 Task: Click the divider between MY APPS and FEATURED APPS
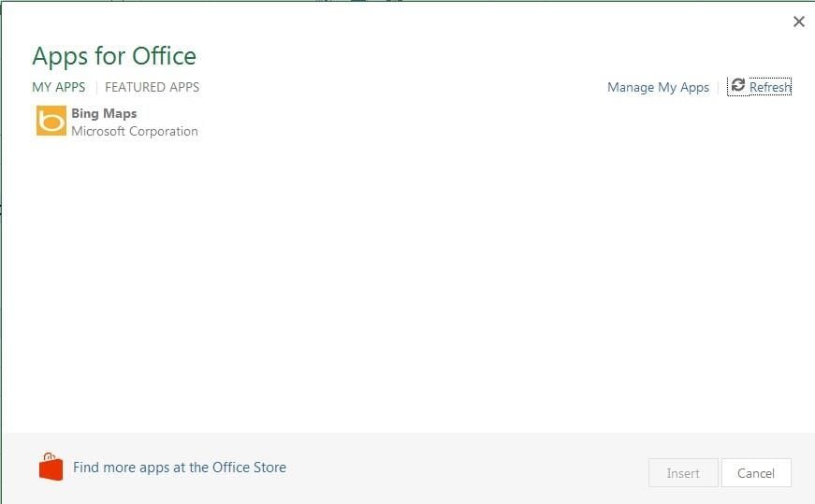96,87
